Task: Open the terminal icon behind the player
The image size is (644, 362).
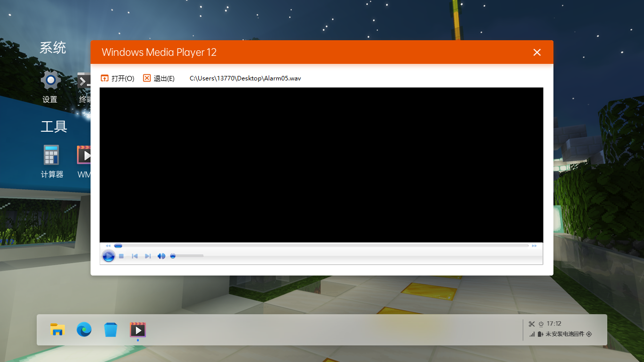Action: tap(84, 80)
